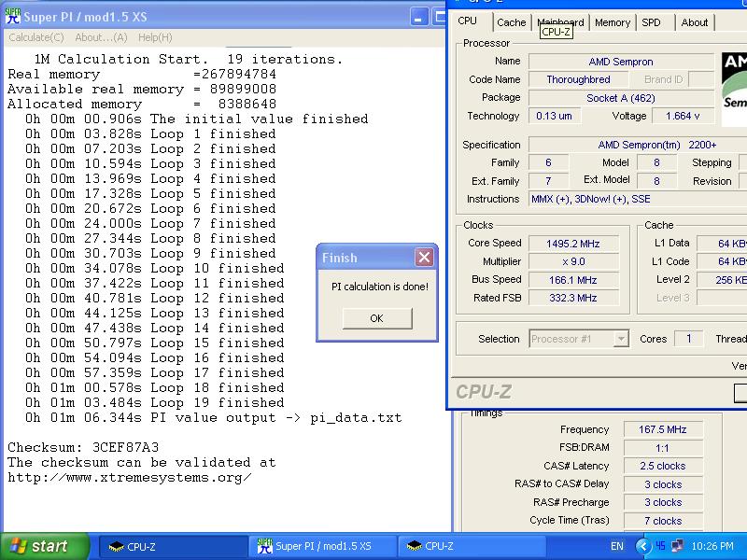Click the Ext. Family value 7 field
This screenshot has height=560, width=747.
point(548,181)
